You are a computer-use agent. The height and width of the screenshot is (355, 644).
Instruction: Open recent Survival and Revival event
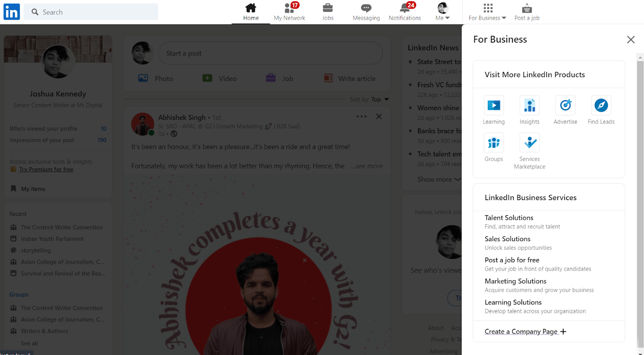pyautogui.click(x=63, y=273)
